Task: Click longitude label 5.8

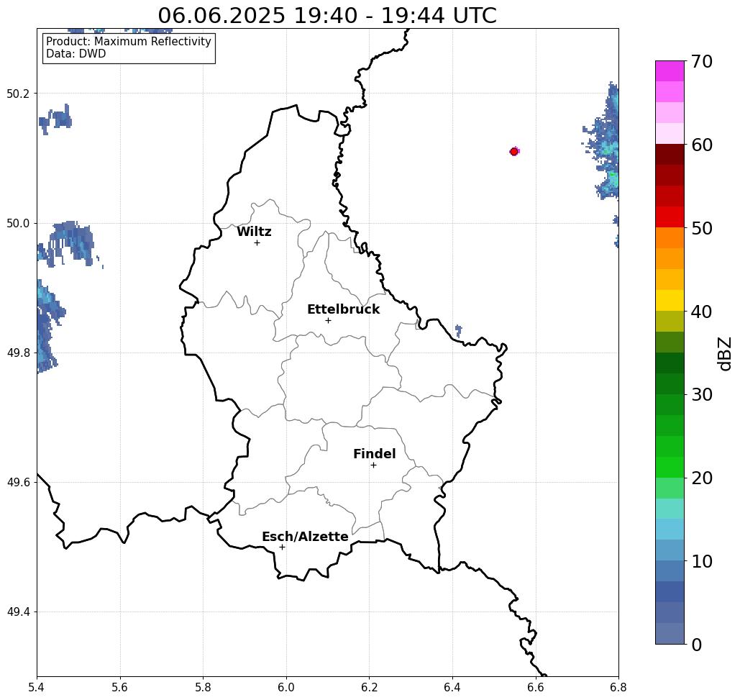Action: pos(203,687)
